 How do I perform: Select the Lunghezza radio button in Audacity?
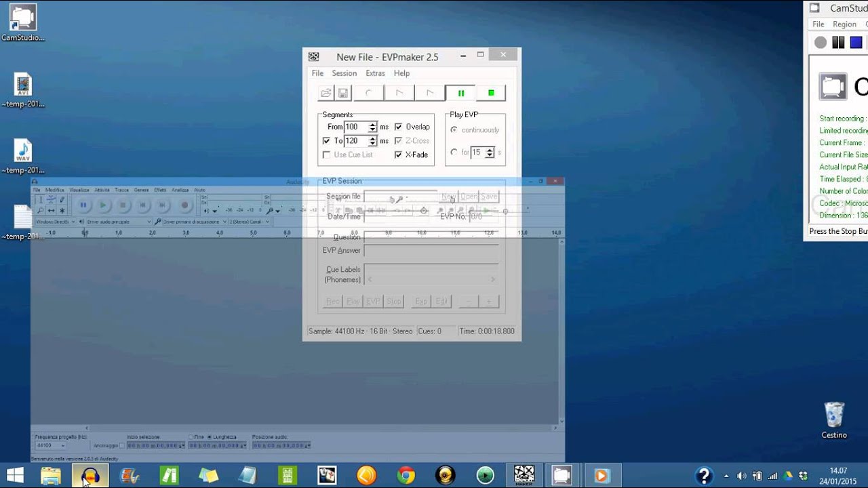(x=209, y=437)
